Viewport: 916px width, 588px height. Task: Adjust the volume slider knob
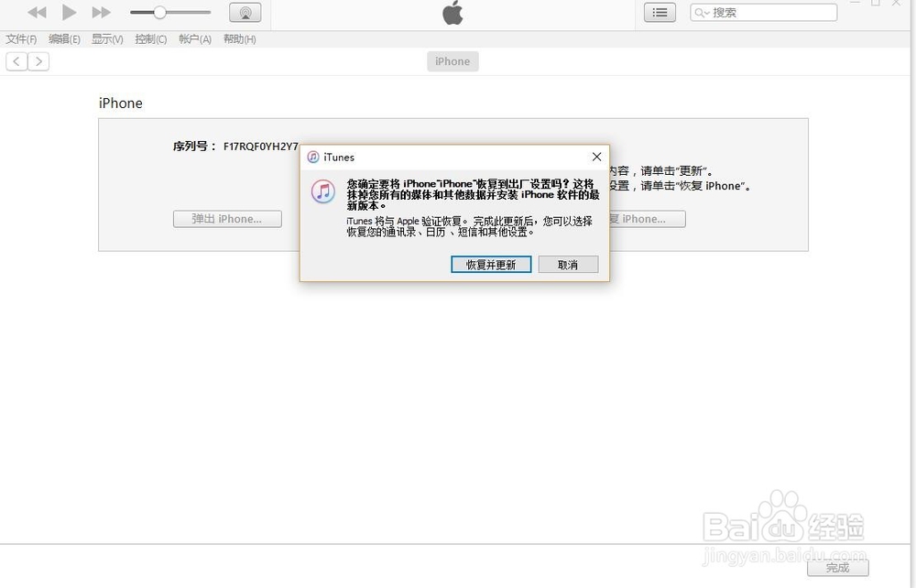[x=159, y=12]
